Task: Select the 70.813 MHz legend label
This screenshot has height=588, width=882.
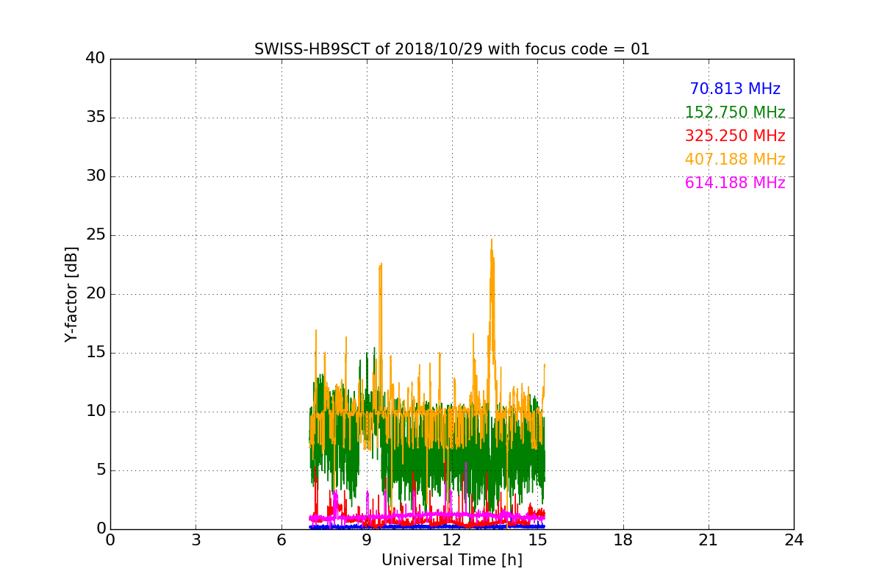Action: coord(735,89)
